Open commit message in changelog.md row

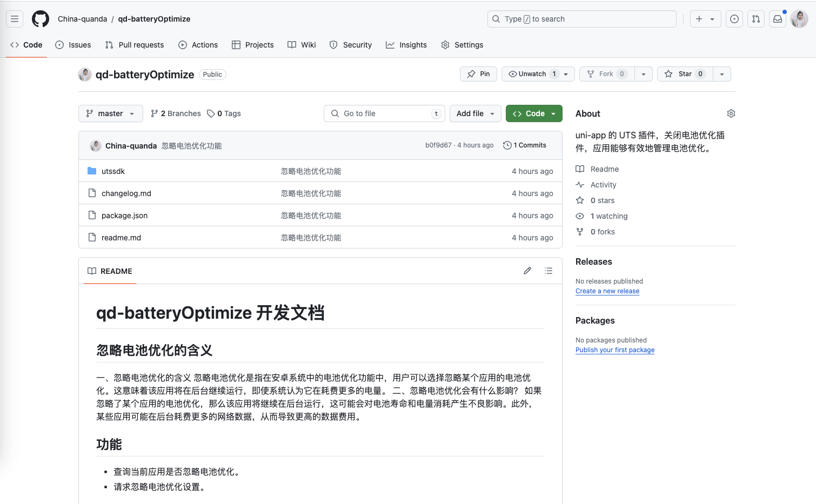(x=311, y=193)
